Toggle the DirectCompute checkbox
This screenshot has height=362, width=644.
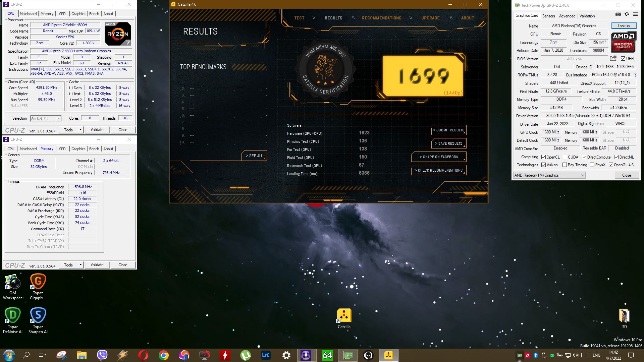[x=584, y=157]
